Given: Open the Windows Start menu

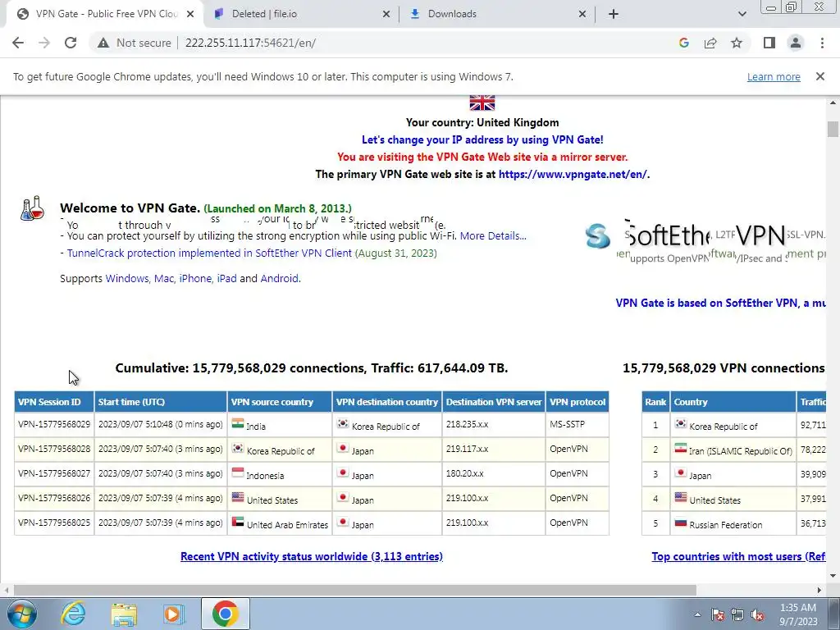Looking at the screenshot, I should coord(22,614).
